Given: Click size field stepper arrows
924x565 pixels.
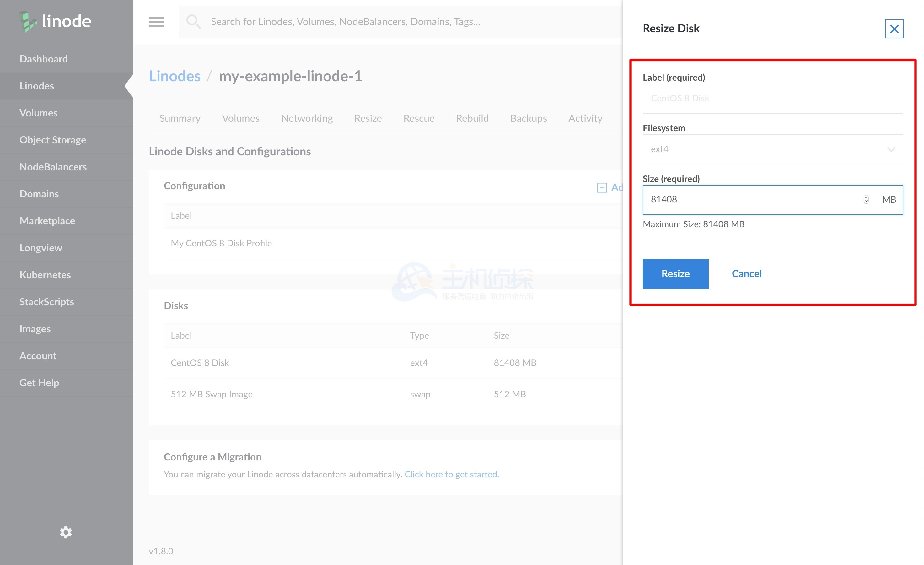Looking at the screenshot, I should (866, 199).
